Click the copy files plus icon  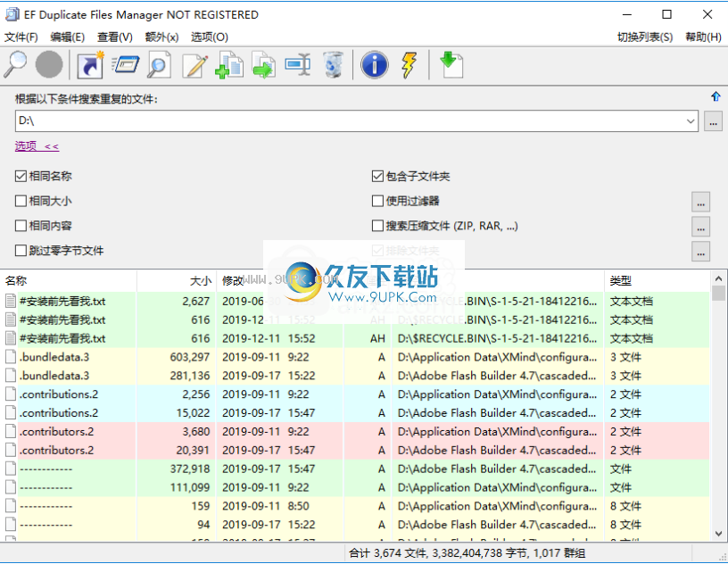tap(229, 64)
